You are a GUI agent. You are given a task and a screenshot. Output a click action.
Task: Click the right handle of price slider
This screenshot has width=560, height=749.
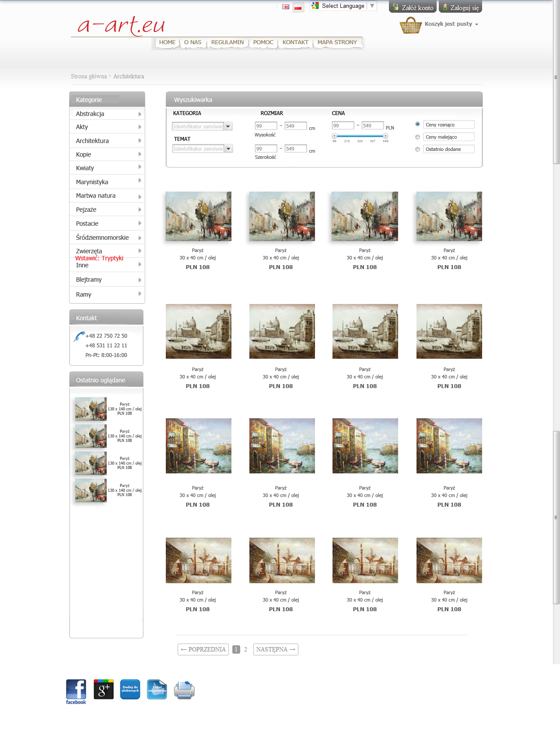point(385,136)
